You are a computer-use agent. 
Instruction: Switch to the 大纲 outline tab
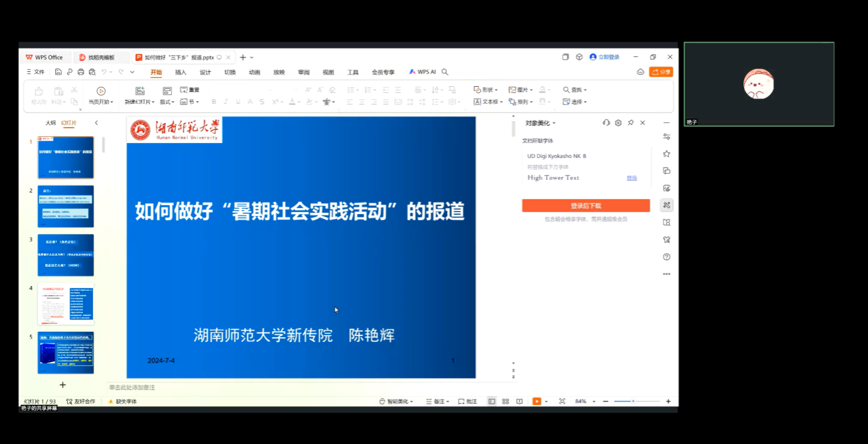tap(51, 123)
